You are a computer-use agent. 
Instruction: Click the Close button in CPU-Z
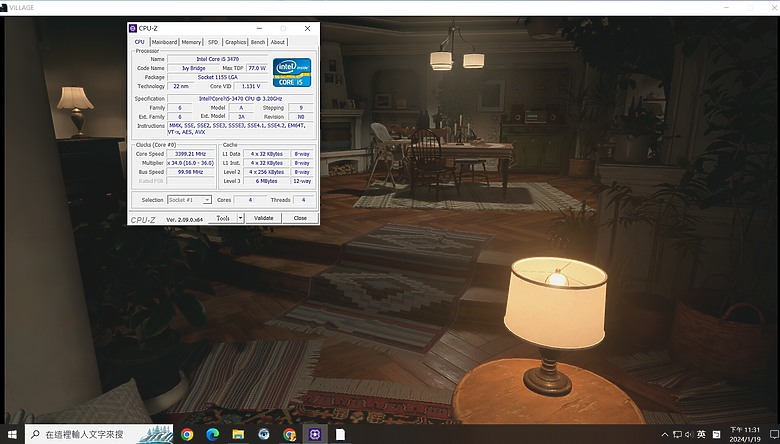[300, 218]
